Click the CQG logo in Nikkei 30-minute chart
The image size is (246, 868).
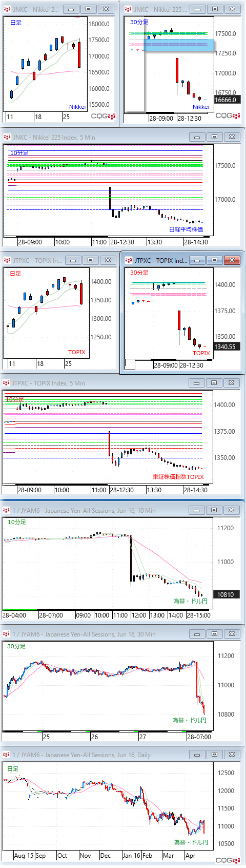[x=228, y=116]
